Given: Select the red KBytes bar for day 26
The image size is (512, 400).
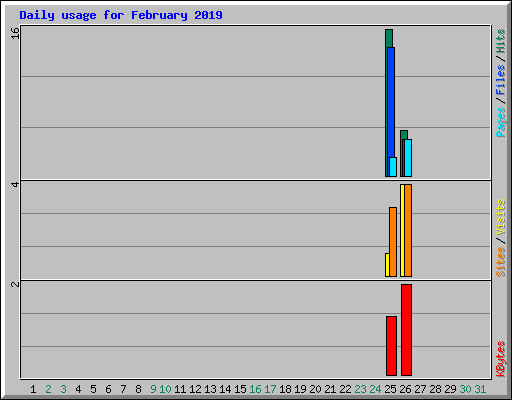Looking at the screenshot, I should click(407, 330).
